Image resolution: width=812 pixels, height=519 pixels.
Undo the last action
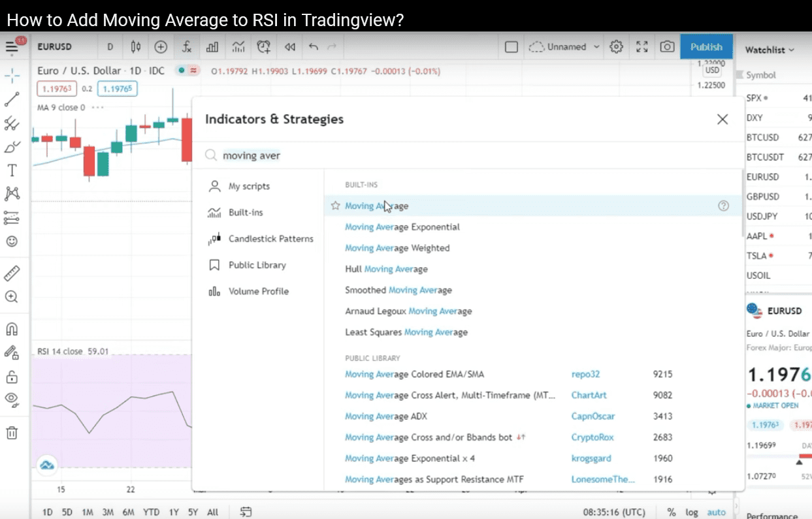(x=314, y=47)
